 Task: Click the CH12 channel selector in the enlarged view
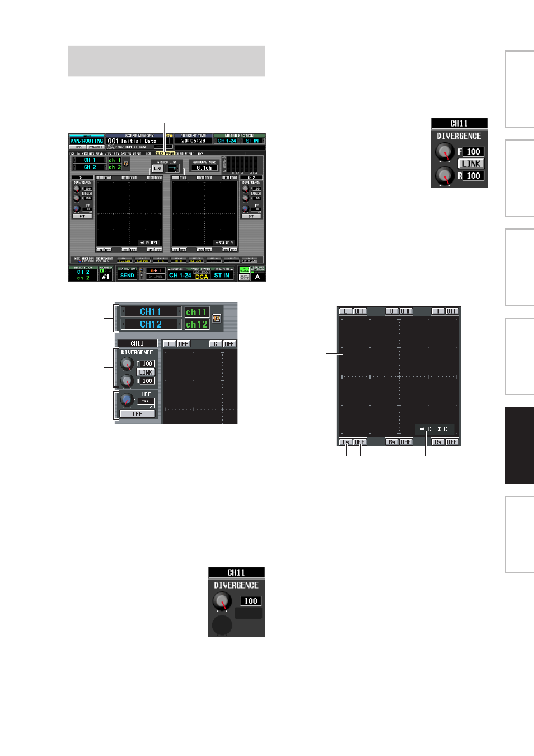(x=151, y=324)
